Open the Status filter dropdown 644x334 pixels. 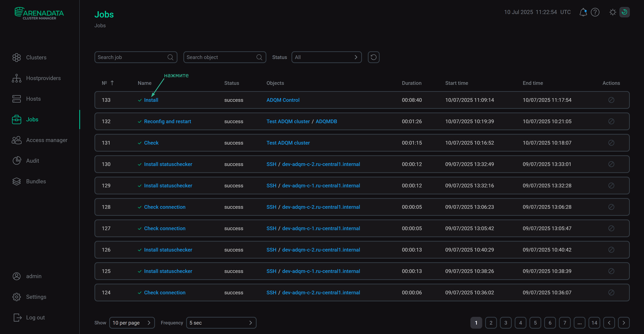(x=326, y=57)
